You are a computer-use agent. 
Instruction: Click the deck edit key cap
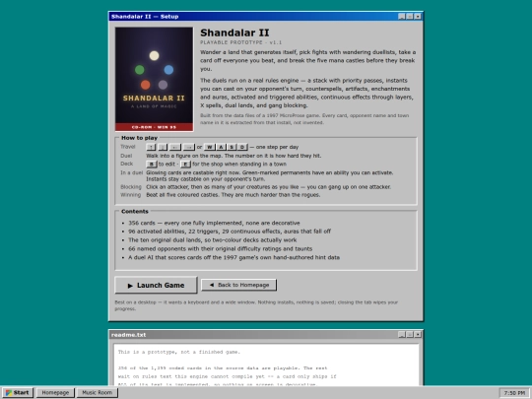[x=152, y=165]
